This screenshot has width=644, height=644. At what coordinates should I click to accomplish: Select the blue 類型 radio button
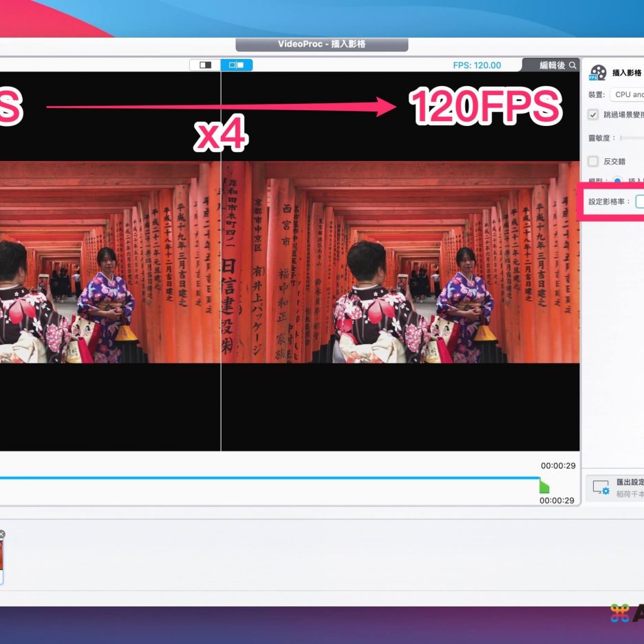617,181
